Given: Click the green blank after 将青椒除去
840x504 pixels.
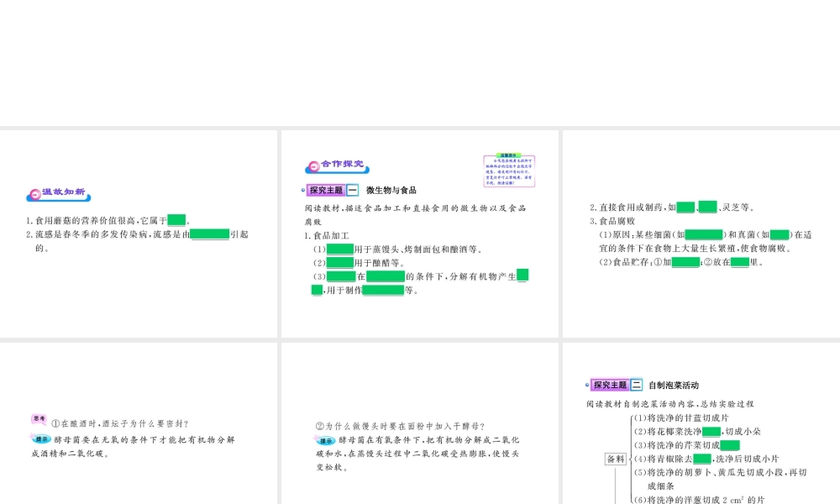Looking at the screenshot, I should click(x=702, y=459).
